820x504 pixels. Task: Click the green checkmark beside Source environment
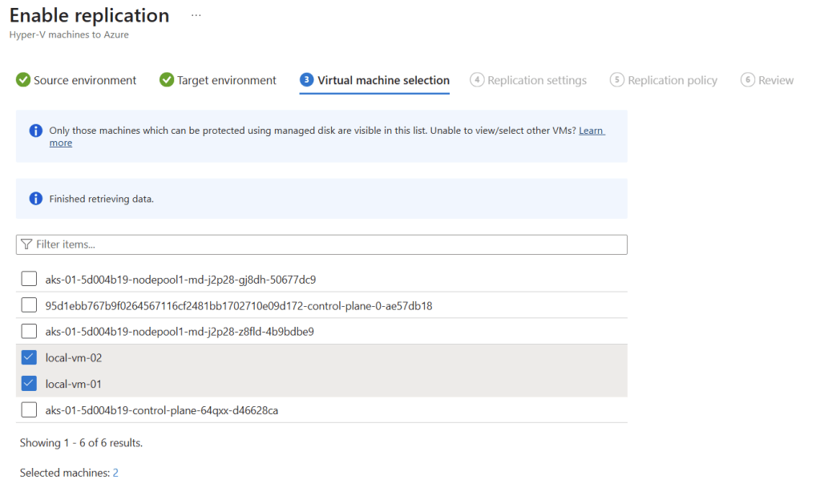[x=23, y=80]
